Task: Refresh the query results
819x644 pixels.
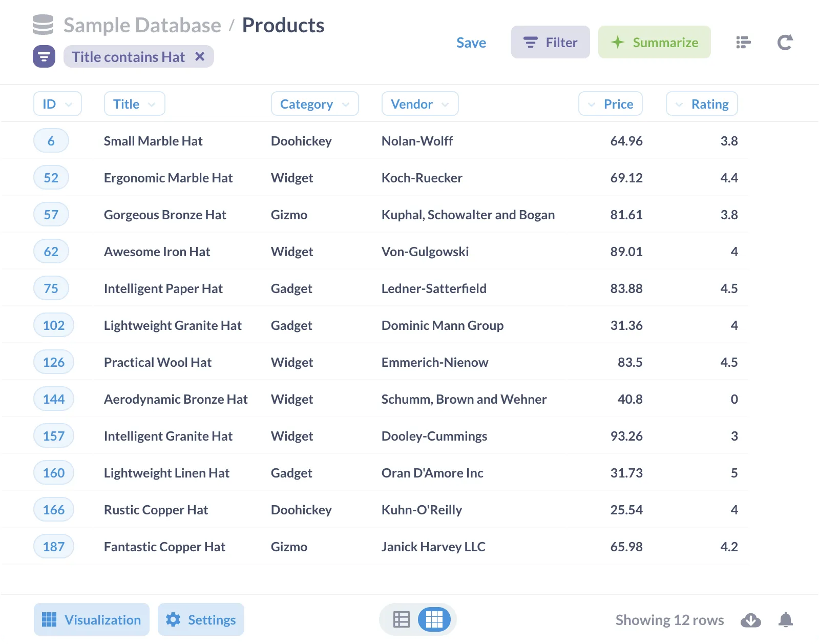Action: tap(785, 42)
